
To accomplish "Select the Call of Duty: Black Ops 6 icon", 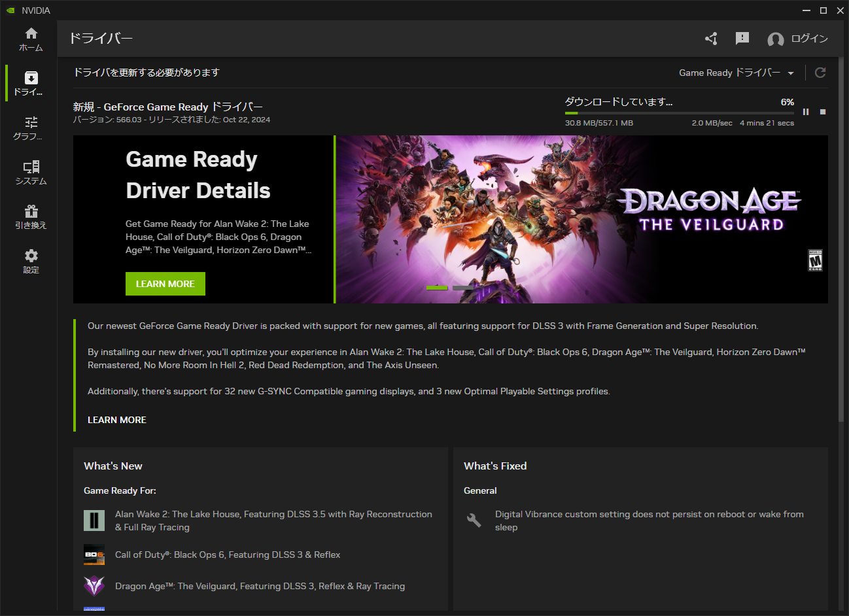I will pos(94,555).
